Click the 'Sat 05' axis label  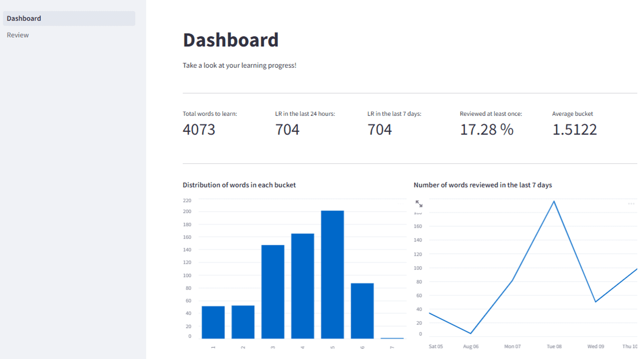point(436,346)
